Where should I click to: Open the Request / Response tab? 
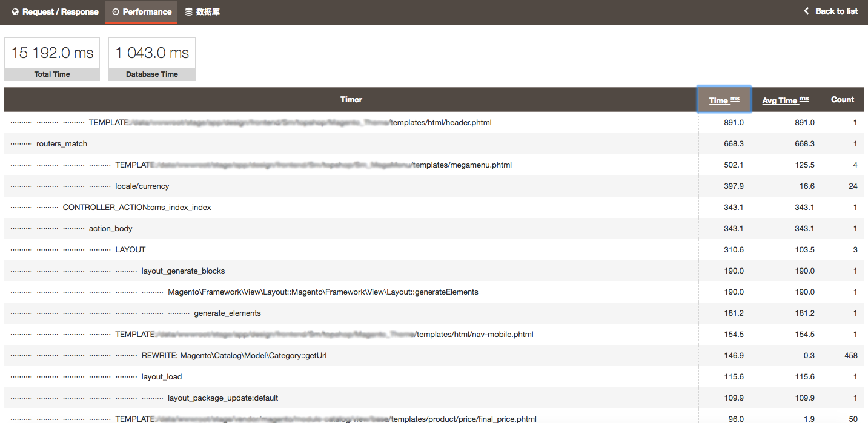click(x=60, y=12)
